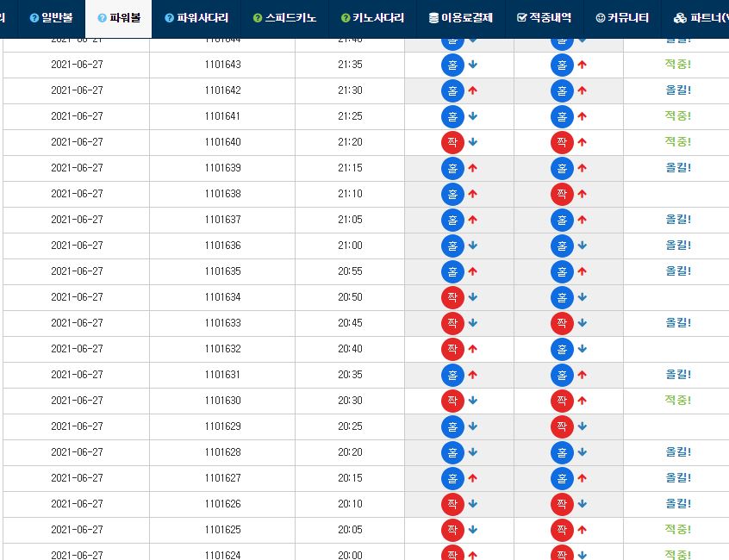The height and width of the screenshot is (560, 729).
Task: Switch to the 파워사다리 tab
Action: 196,17
